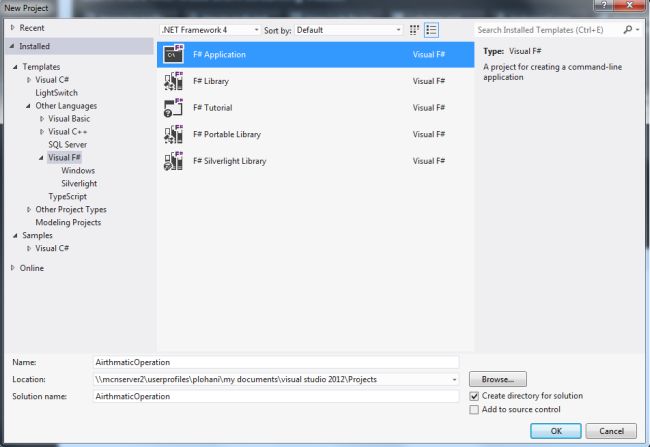Click the Solution name input field
The width and height of the screenshot is (650, 447).
pos(276,396)
